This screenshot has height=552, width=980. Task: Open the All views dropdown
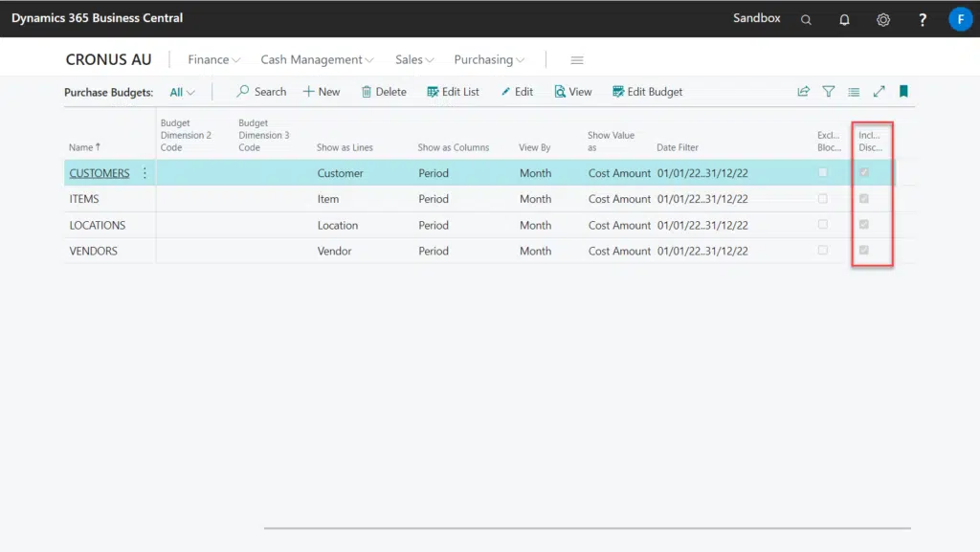pyautogui.click(x=182, y=92)
